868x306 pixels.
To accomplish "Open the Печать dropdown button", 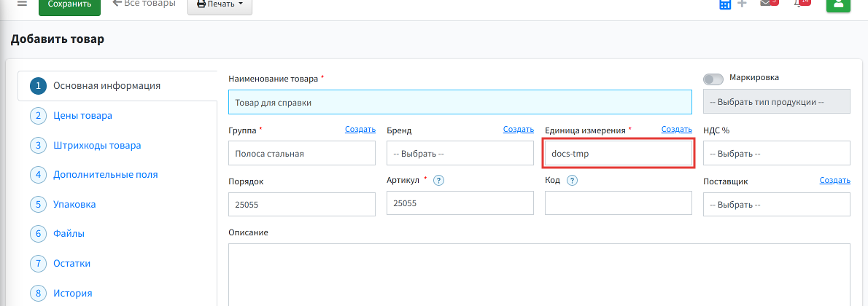I will (220, 4).
